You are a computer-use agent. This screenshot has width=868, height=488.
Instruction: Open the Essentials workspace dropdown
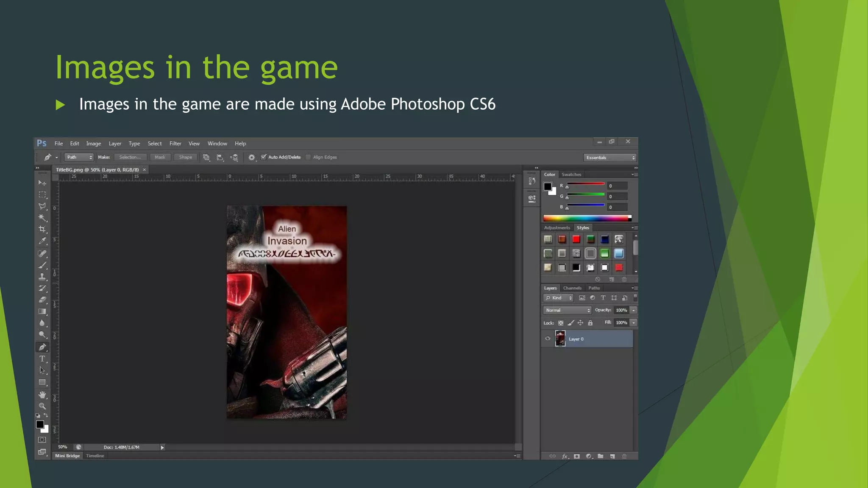(x=610, y=158)
